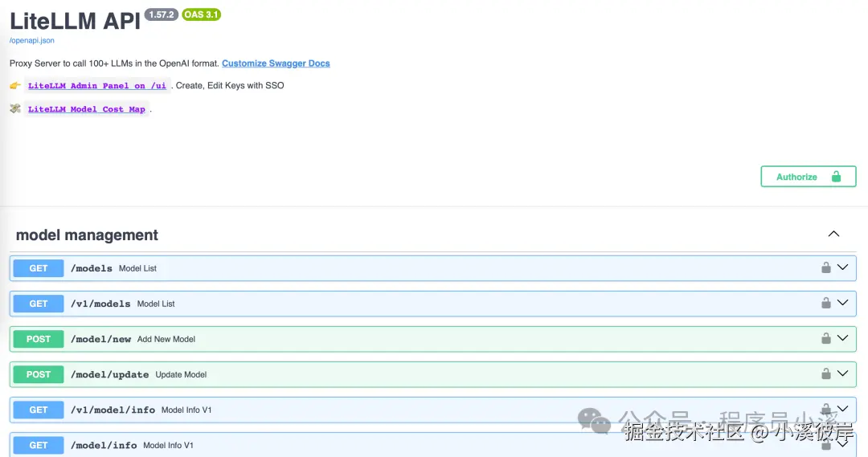This screenshot has width=868, height=457.
Task: Click the LiteLLM API title
Action: (76, 21)
